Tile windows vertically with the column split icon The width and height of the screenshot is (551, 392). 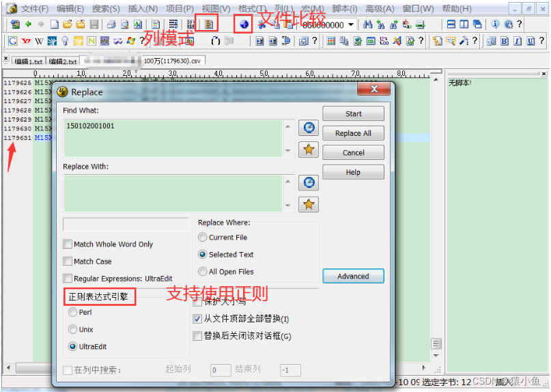pyautogui.click(x=464, y=25)
